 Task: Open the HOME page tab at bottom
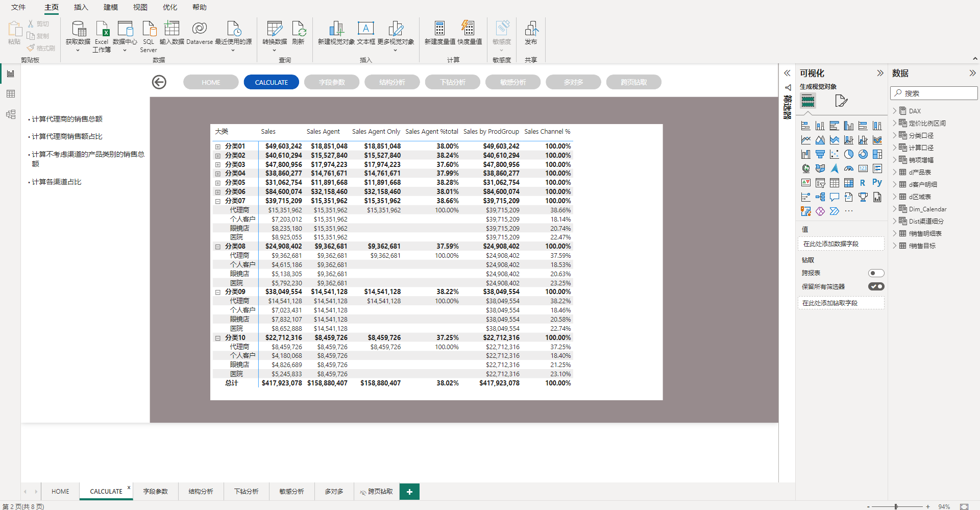(60, 491)
